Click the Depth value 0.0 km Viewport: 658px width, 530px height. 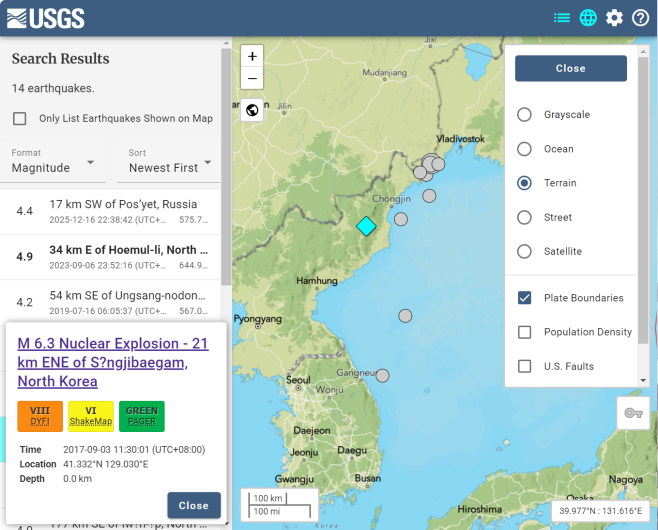(77, 478)
